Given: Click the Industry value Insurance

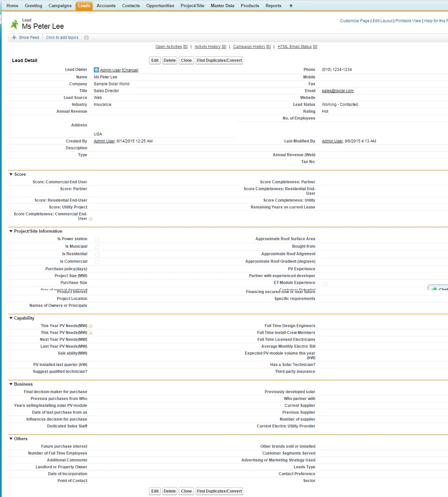Looking at the screenshot, I should pos(103,105).
